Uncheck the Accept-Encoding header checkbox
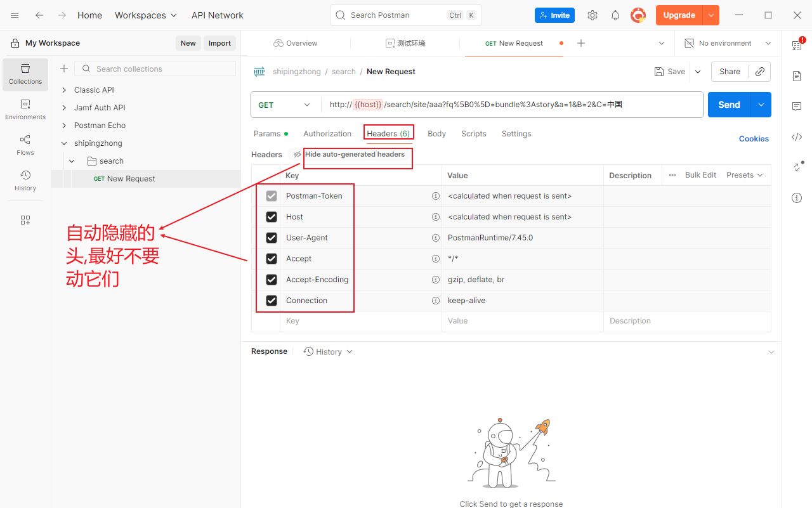812x508 pixels. tap(272, 280)
